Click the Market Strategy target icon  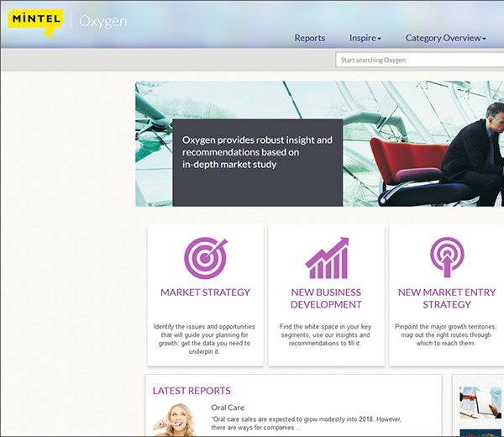tap(206, 258)
